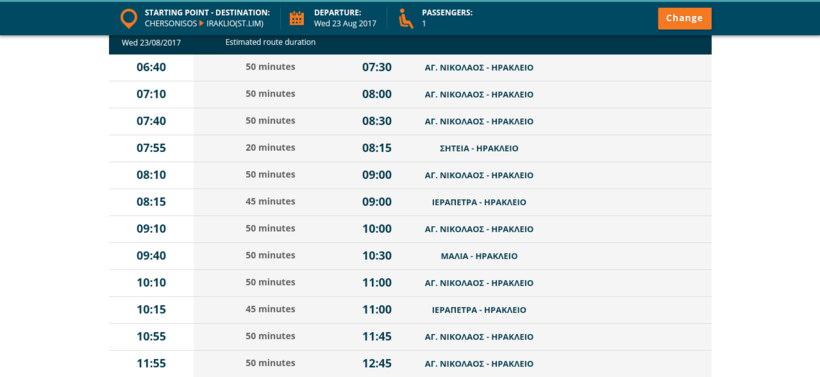Click the departure date Wed 23 Aug 2017
Image resolution: width=820 pixels, height=377 pixels.
pyautogui.click(x=345, y=24)
